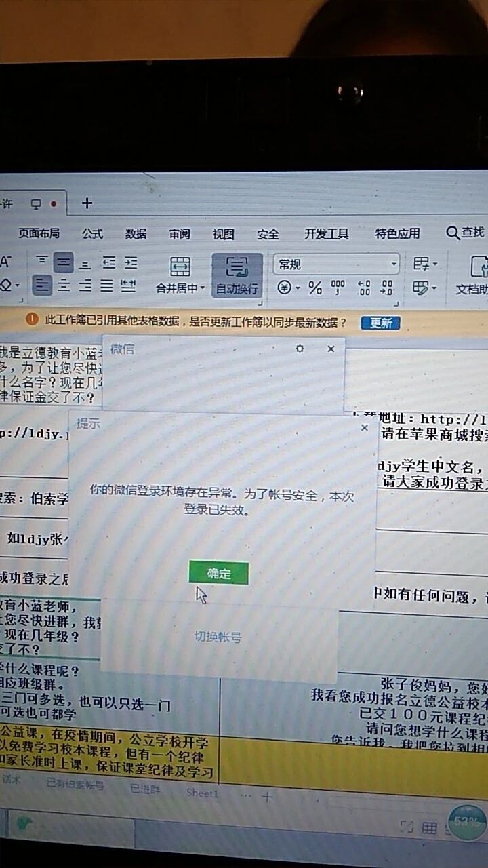Click the align right icon
Viewport: 488px width, 868px height.
85,286
